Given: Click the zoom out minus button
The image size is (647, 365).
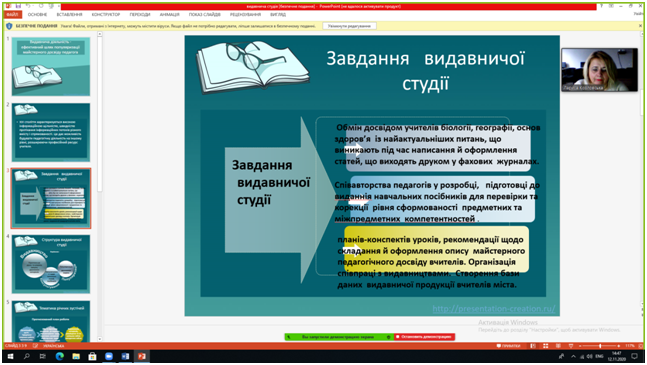Looking at the screenshot, I should tap(580, 346).
